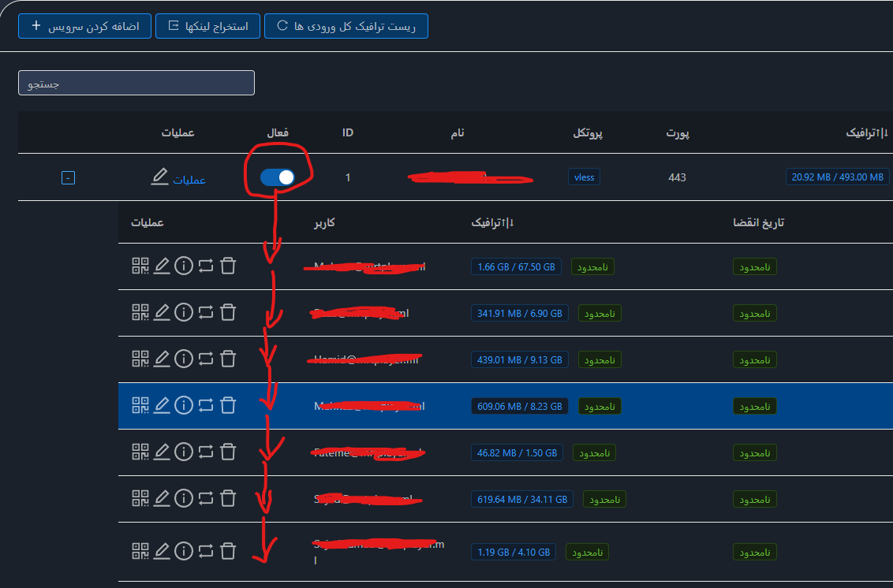
Task: Delete the user with 439.01 MB / 9.13 GB traffic
Action: click(228, 359)
